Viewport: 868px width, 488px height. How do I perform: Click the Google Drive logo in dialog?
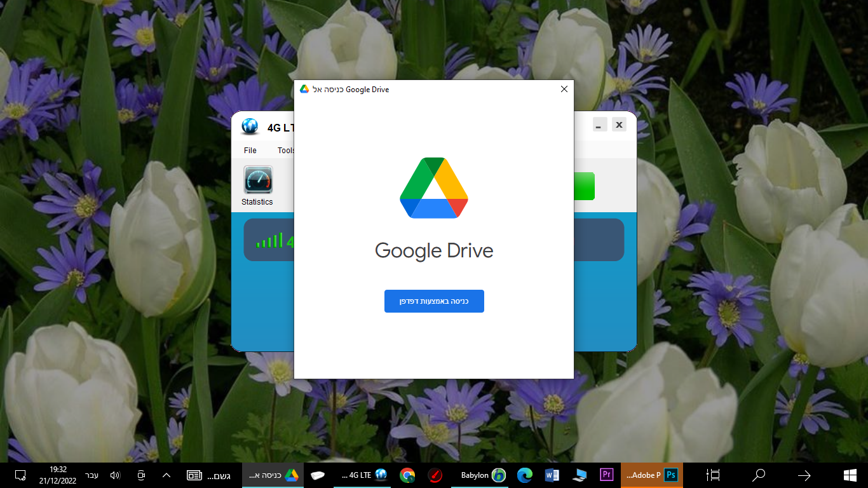(434, 187)
